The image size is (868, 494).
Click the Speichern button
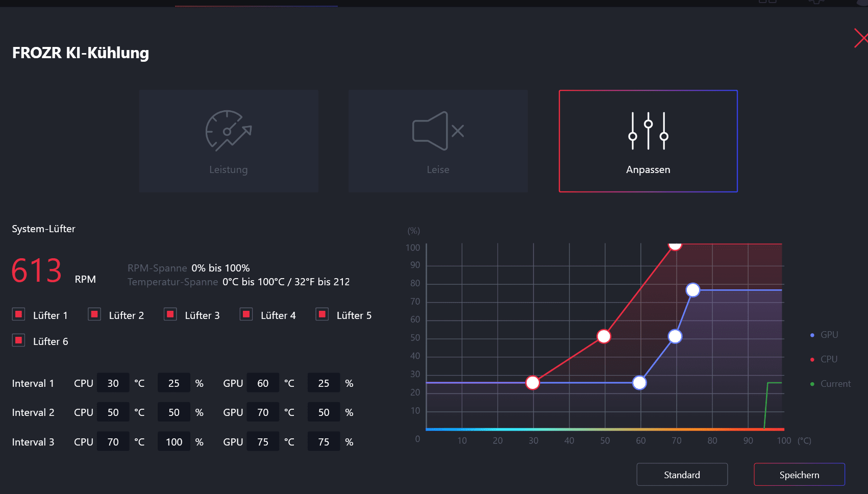click(799, 475)
